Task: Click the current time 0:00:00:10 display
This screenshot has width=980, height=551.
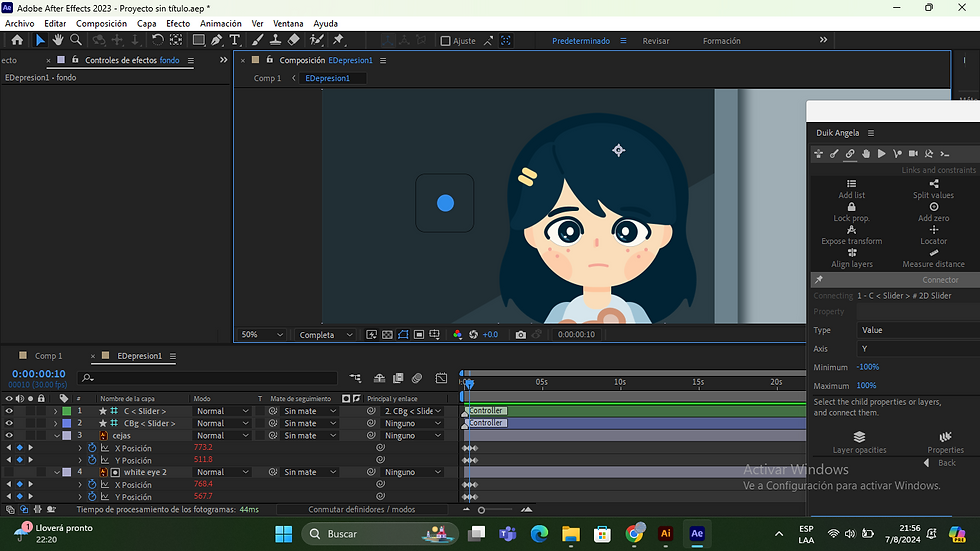Action: [x=39, y=374]
